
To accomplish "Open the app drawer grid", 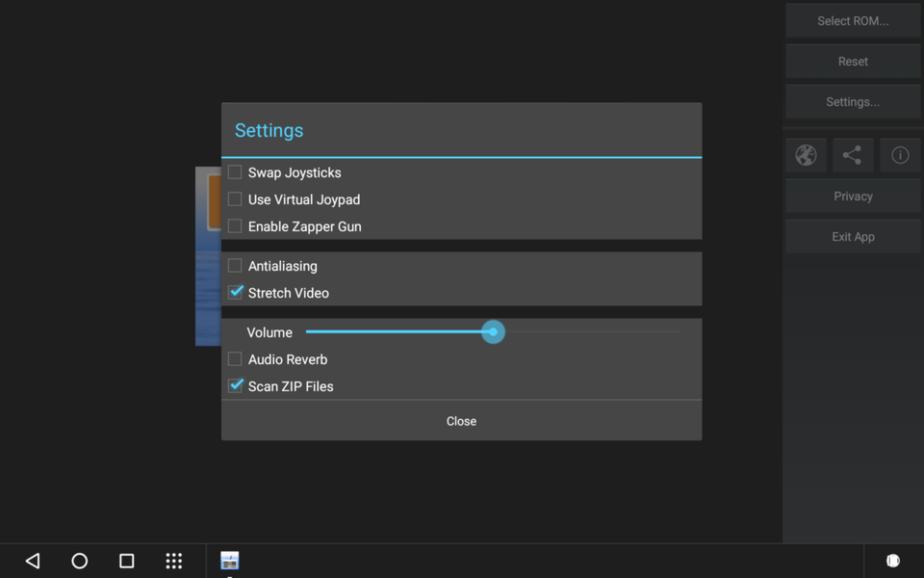I will (x=174, y=561).
